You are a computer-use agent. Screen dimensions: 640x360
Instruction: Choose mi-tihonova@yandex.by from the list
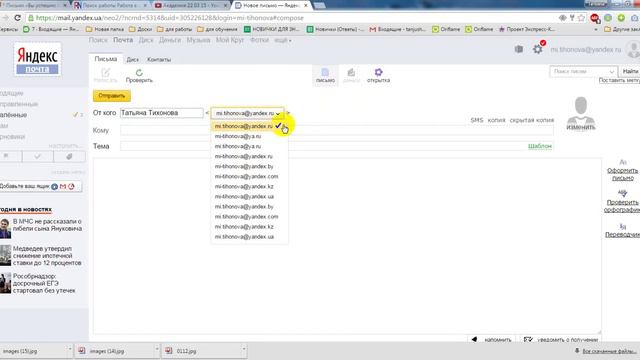tap(244, 167)
